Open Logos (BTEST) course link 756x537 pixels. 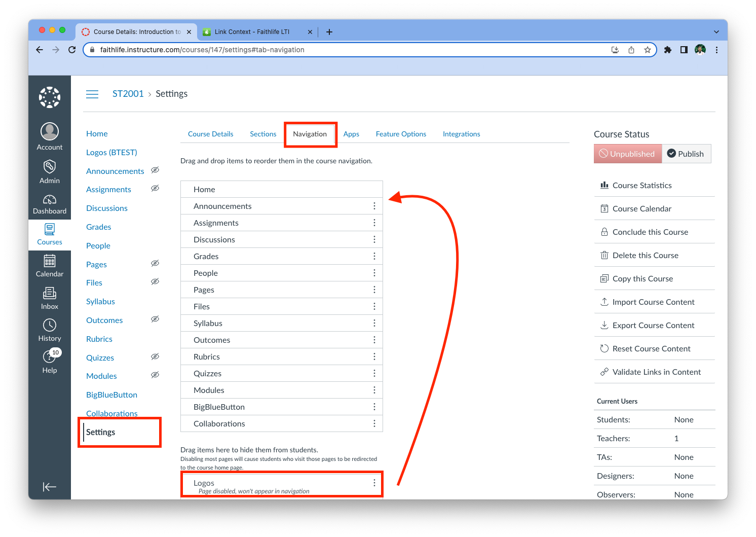pyautogui.click(x=111, y=153)
